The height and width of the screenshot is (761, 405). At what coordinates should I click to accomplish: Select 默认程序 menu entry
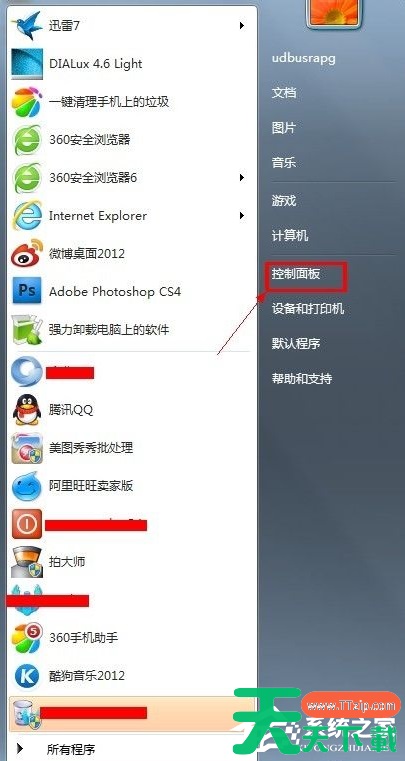pyautogui.click(x=296, y=344)
